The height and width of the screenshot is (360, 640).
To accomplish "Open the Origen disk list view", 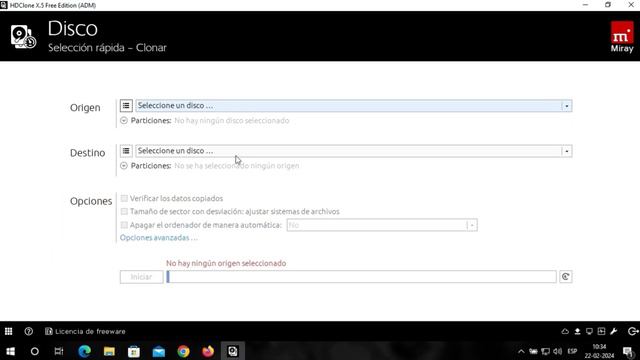I will [126, 106].
